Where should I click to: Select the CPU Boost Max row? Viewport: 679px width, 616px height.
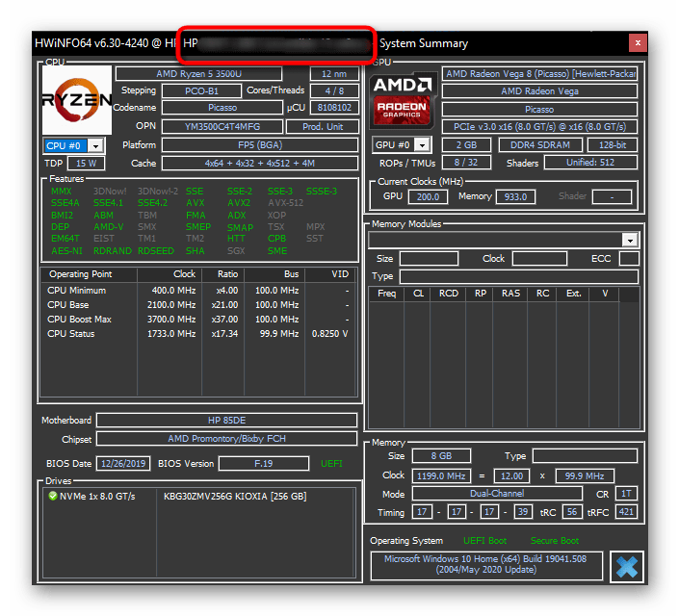point(198,319)
